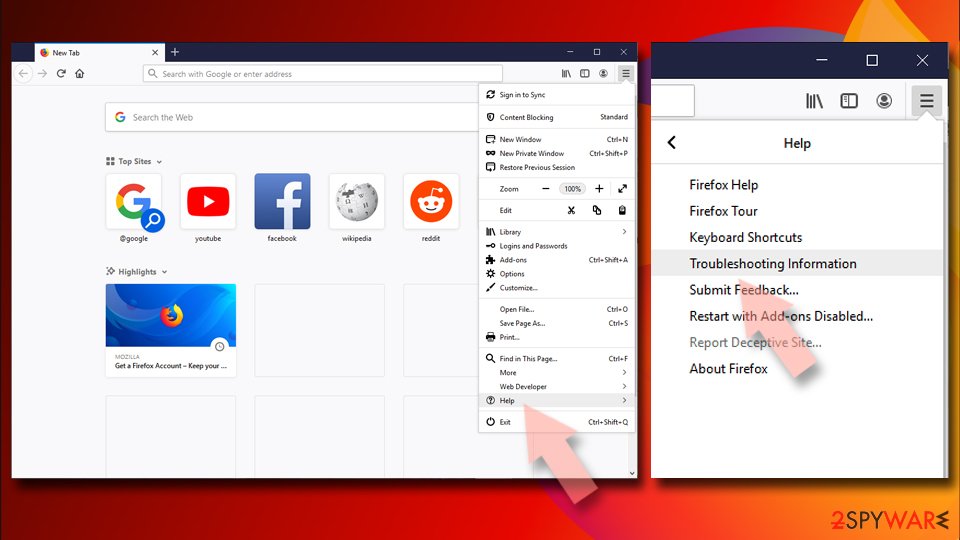The width and height of the screenshot is (960, 540).
Task: Click the forward arrow in left Firefox toolbar
Action: coord(42,73)
